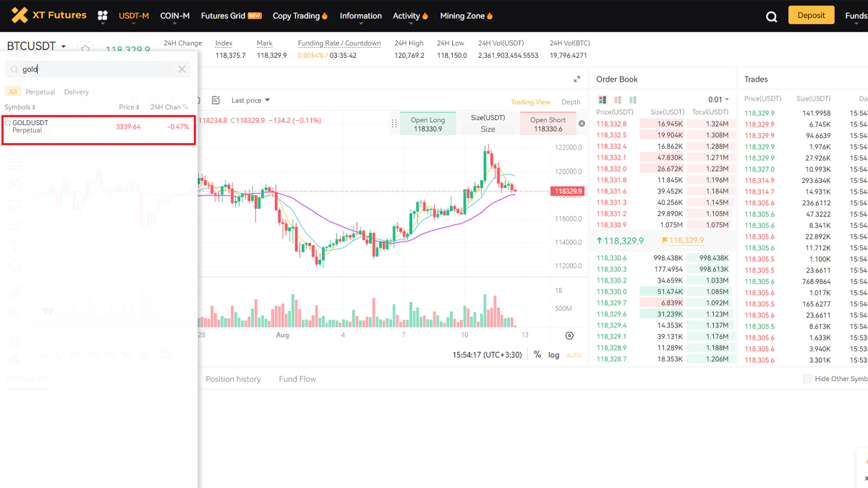Click the bid price 118,328.7 in order book

(611, 359)
